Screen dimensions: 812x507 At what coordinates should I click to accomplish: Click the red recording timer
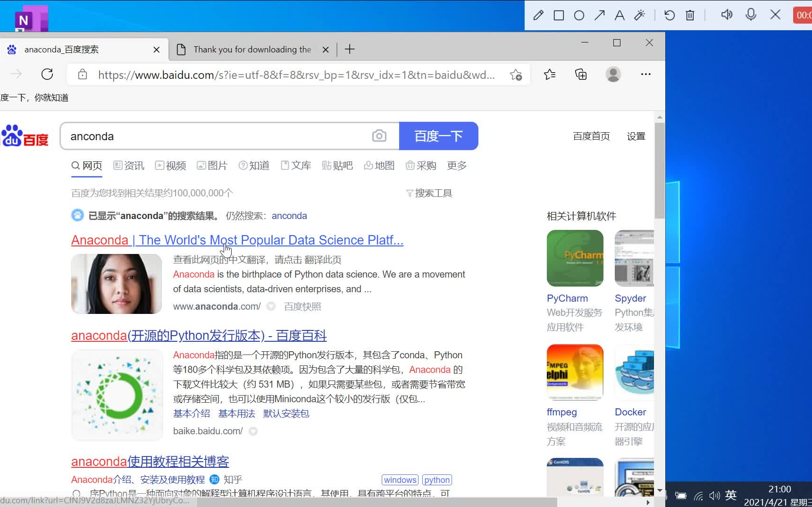click(x=803, y=15)
